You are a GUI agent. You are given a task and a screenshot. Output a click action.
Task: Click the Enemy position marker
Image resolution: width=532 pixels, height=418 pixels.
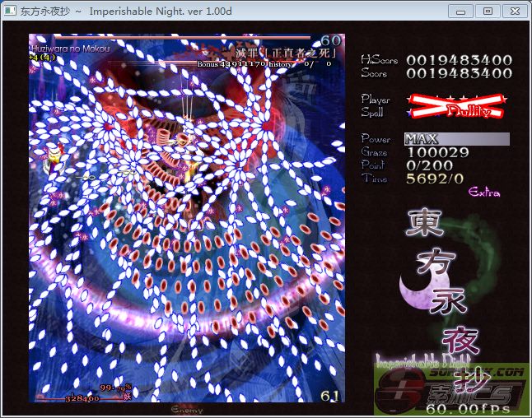[x=187, y=410]
